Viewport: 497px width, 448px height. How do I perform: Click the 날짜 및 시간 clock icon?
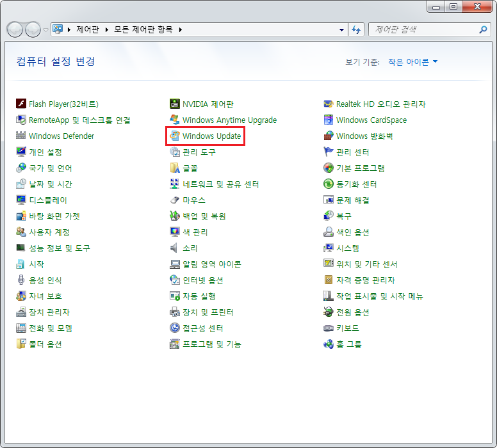[21, 184]
